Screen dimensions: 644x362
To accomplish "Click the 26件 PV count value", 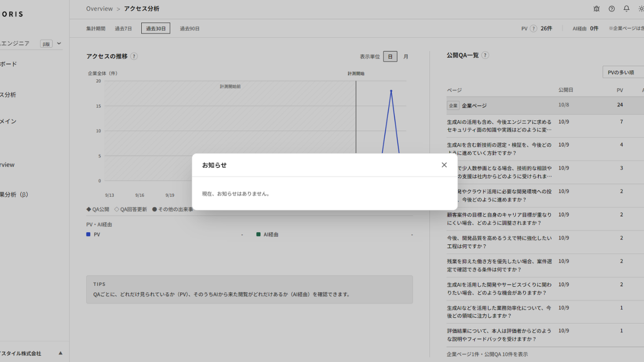I will (546, 28).
